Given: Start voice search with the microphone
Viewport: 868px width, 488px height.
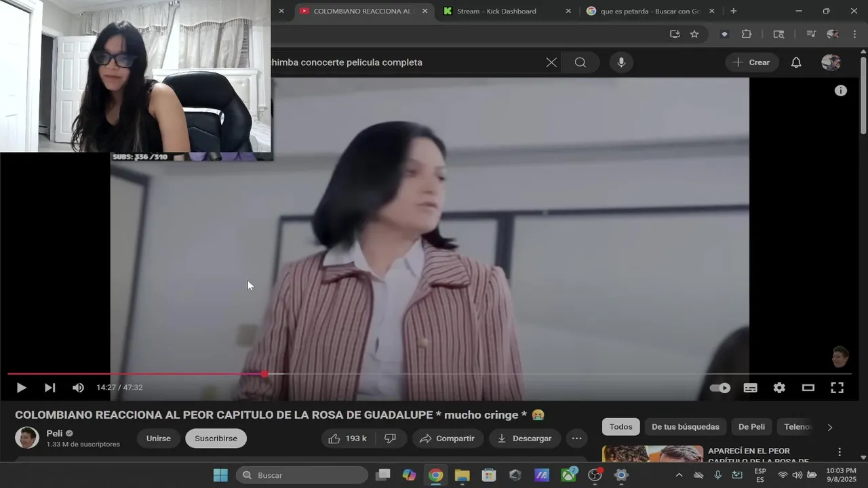Looking at the screenshot, I should pyautogui.click(x=621, y=62).
